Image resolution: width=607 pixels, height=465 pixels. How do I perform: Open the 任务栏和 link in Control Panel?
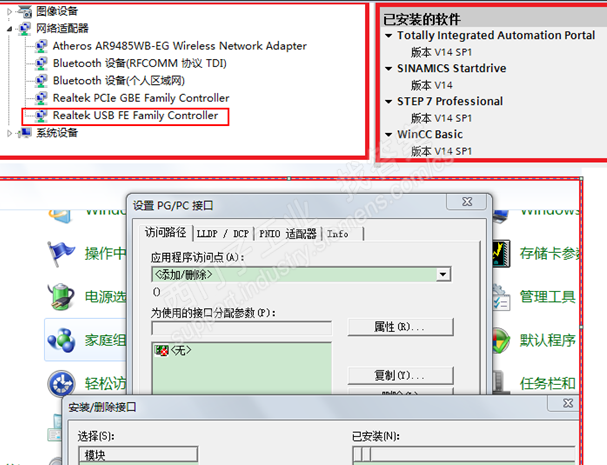pos(547,384)
